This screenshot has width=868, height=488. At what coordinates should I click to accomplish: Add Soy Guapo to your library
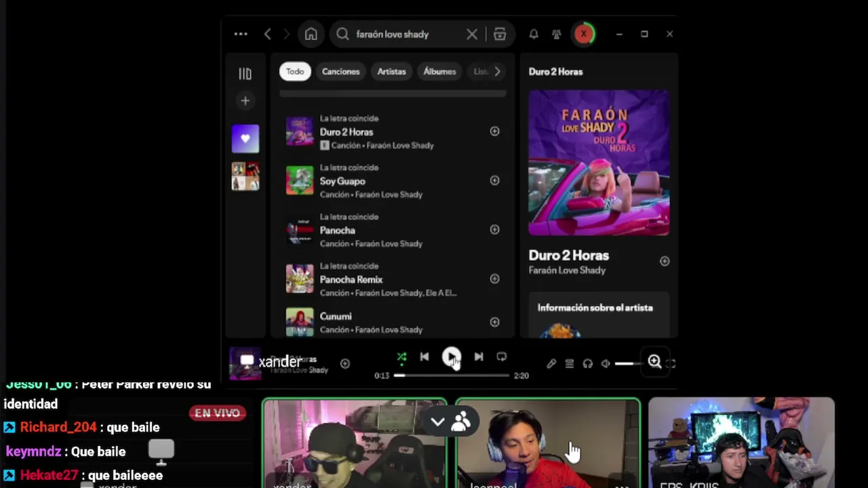[494, 180]
